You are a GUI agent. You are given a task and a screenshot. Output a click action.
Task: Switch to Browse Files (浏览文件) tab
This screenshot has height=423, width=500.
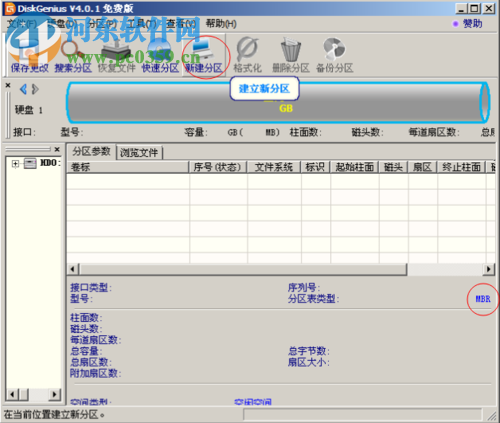click(x=139, y=153)
